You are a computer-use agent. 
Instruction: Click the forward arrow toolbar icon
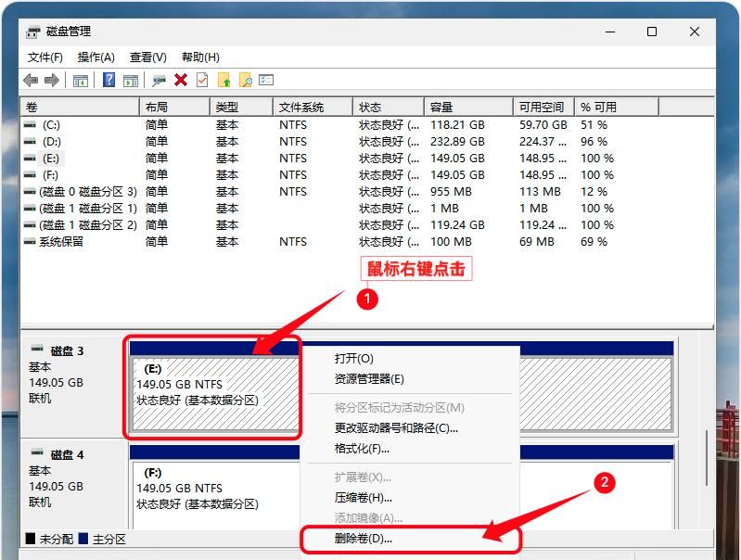tap(52, 81)
